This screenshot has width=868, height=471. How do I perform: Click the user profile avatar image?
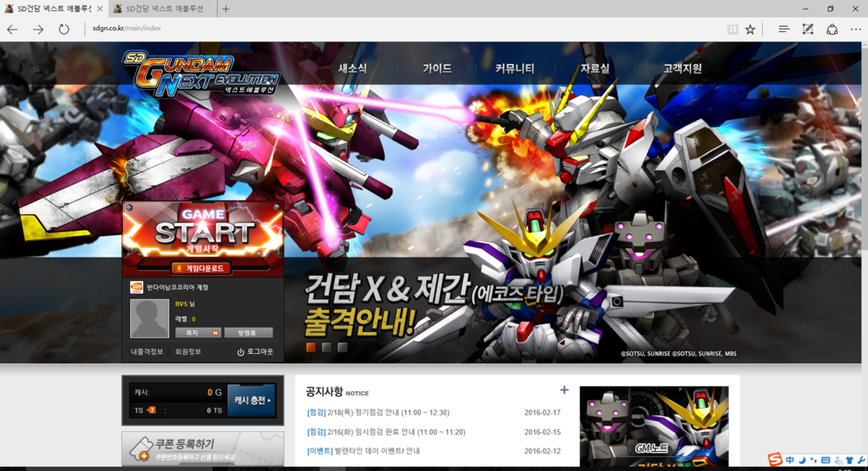pyautogui.click(x=149, y=319)
